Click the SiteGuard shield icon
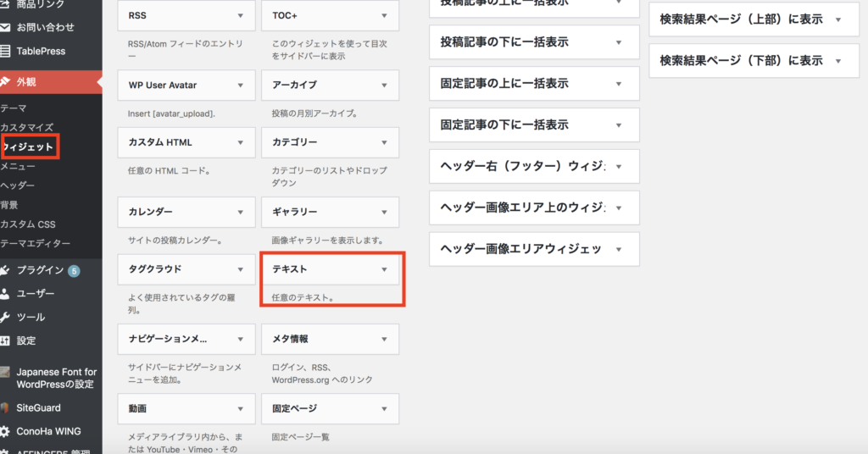 click(5, 407)
